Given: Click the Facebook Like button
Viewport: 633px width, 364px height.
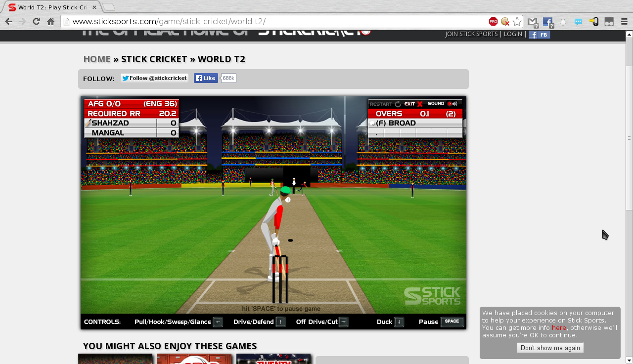Looking at the screenshot, I should pos(206,78).
